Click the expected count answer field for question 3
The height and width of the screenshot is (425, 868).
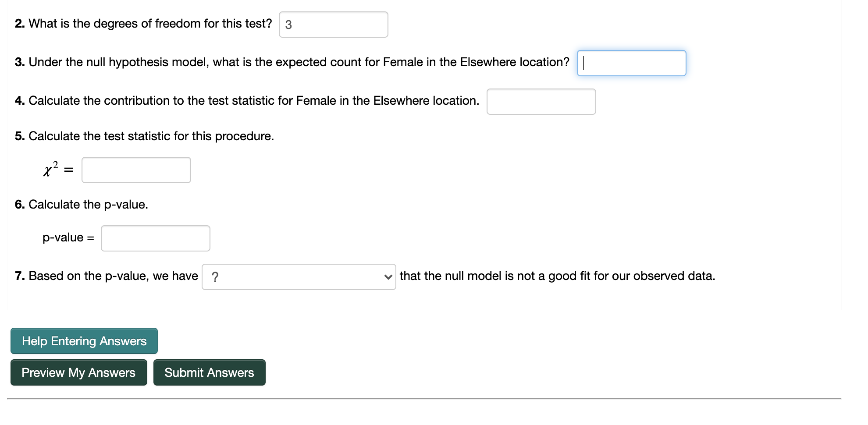631,63
